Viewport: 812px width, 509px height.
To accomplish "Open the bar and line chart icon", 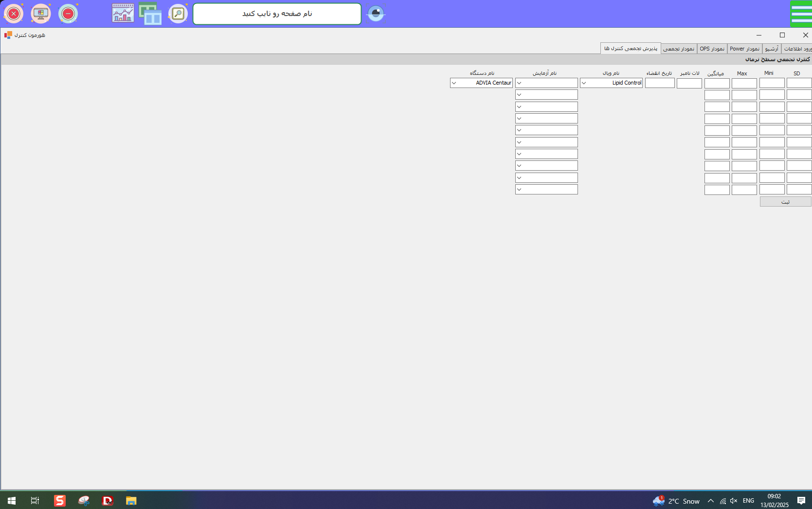I will [x=123, y=14].
